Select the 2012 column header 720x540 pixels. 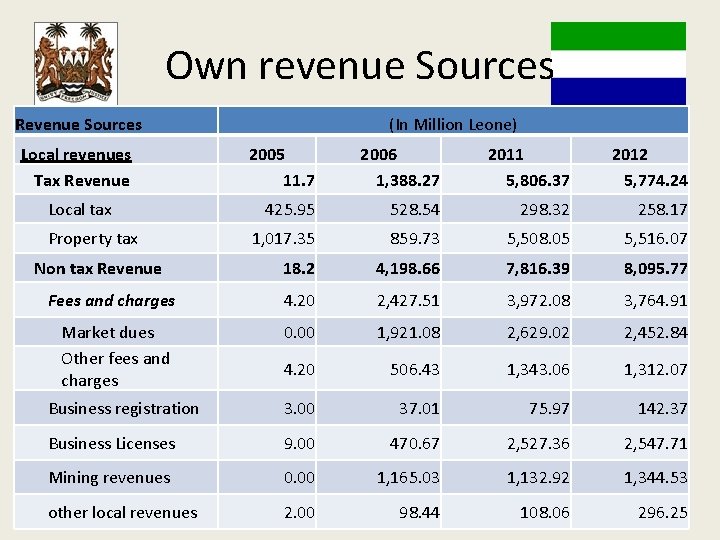630,154
